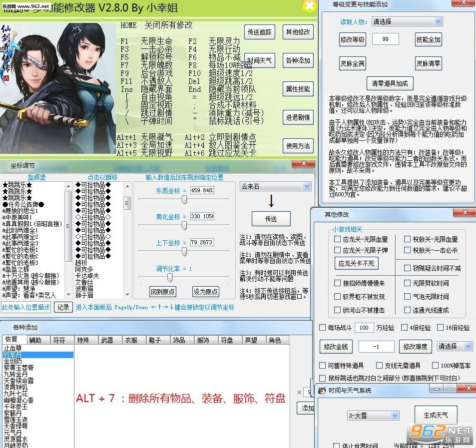Screen dimensions: 476x448
Task: Click the 清零道具加成 button
Action: (x=390, y=83)
